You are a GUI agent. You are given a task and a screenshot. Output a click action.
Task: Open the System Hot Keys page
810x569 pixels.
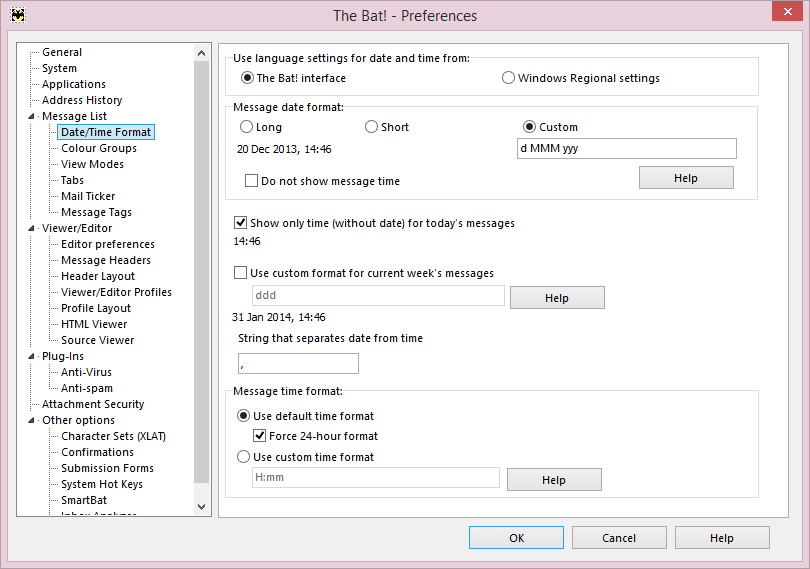pyautogui.click(x=102, y=485)
